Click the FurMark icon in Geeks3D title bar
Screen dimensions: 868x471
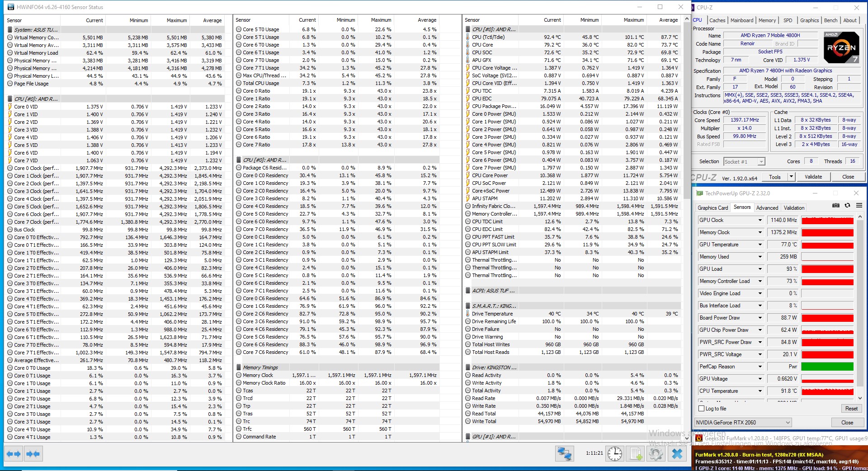coord(698,438)
